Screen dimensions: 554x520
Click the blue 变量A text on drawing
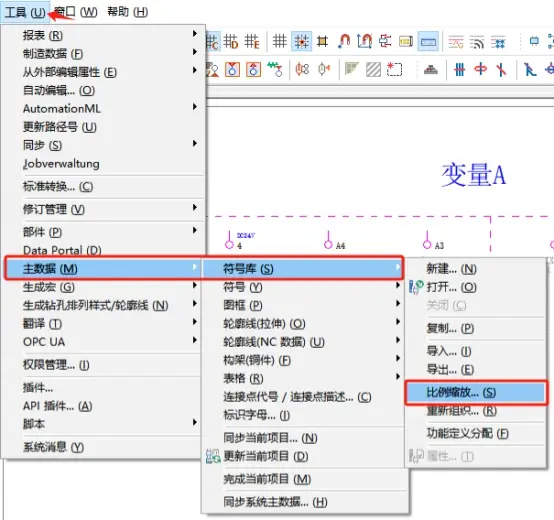tap(473, 175)
